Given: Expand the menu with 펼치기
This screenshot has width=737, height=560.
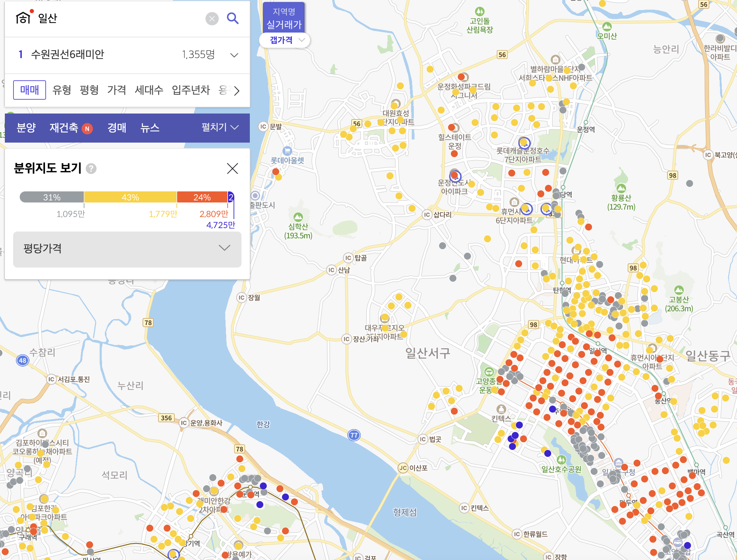Looking at the screenshot, I should (x=220, y=127).
